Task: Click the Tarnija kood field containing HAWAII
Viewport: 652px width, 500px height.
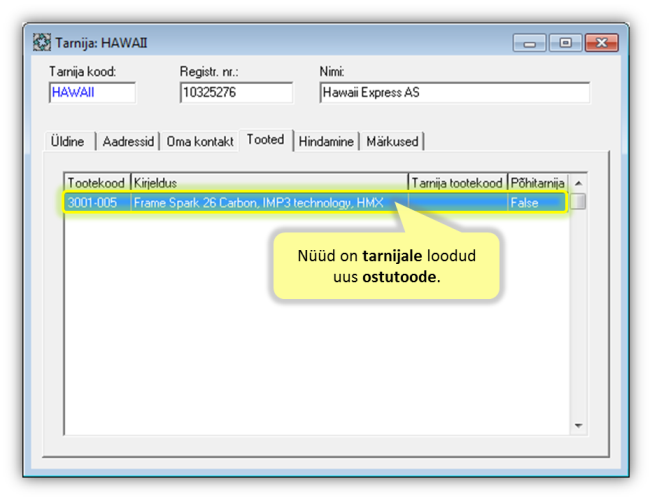Action: click(x=91, y=92)
